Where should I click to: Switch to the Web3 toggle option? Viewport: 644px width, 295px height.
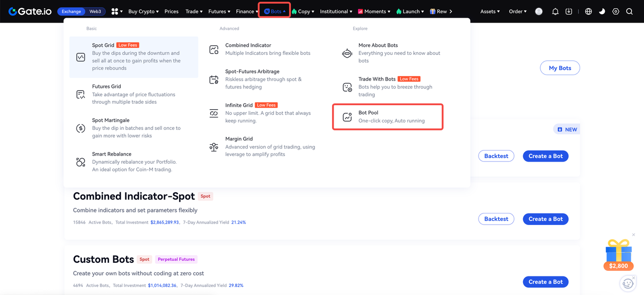[95, 12]
